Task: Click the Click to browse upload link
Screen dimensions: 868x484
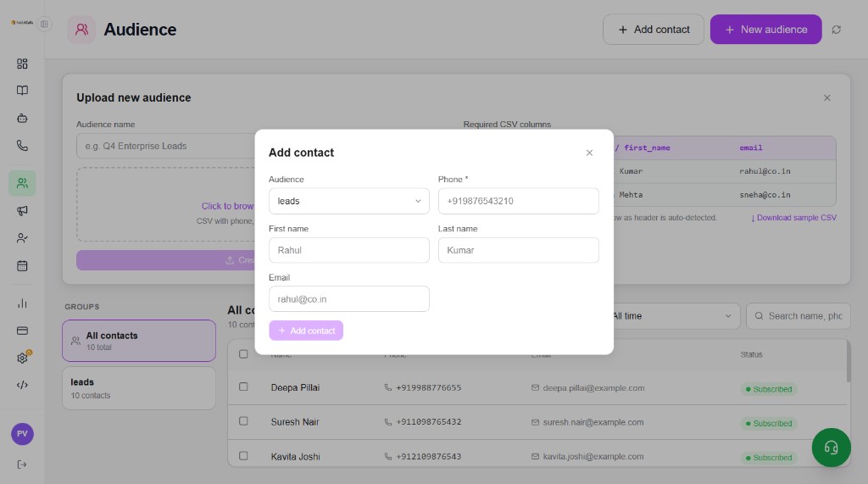Action: pos(227,206)
